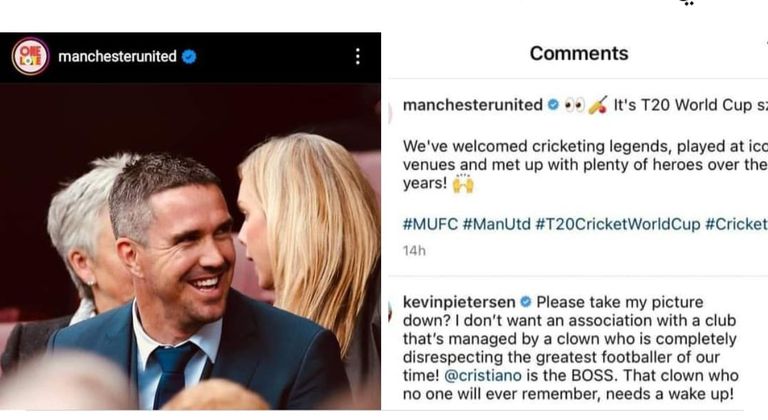Open manchesterunited username in comments caption
This screenshot has width=768, height=420.
tap(472, 105)
